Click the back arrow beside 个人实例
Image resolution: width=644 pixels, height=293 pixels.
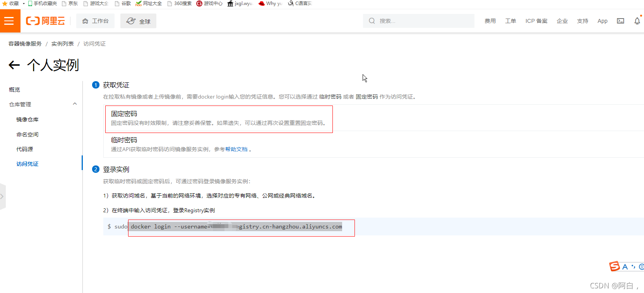[x=14, y=65]
